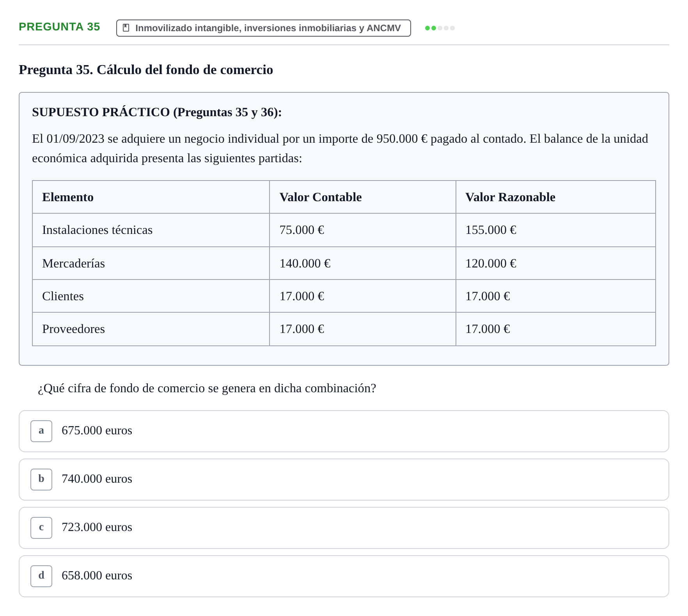
Task: Click the book icon in the topic tag
Action: 126,28
